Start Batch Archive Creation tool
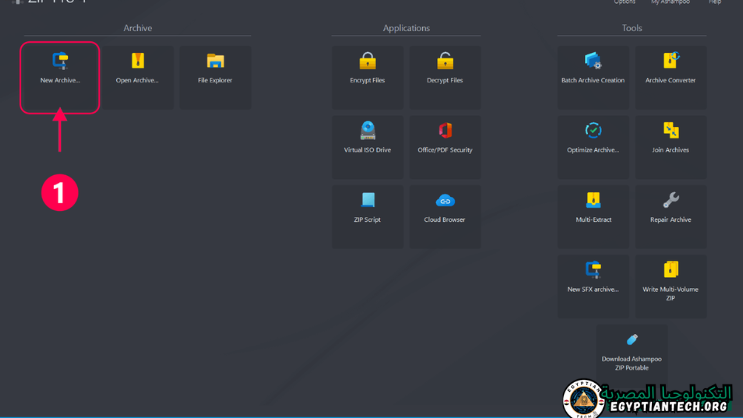The height and width of the screenshot is (418, 743). (x=593, y=78)
